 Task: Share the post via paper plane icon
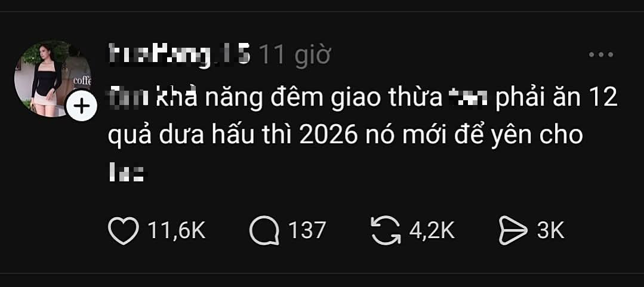click(513, 231)
